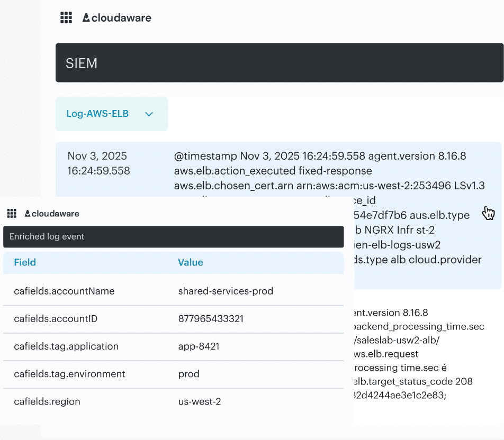This screenshot has width=504, height=440.
Task: Click the Cloudaware logo in enriched log panel
Action: 52,214
